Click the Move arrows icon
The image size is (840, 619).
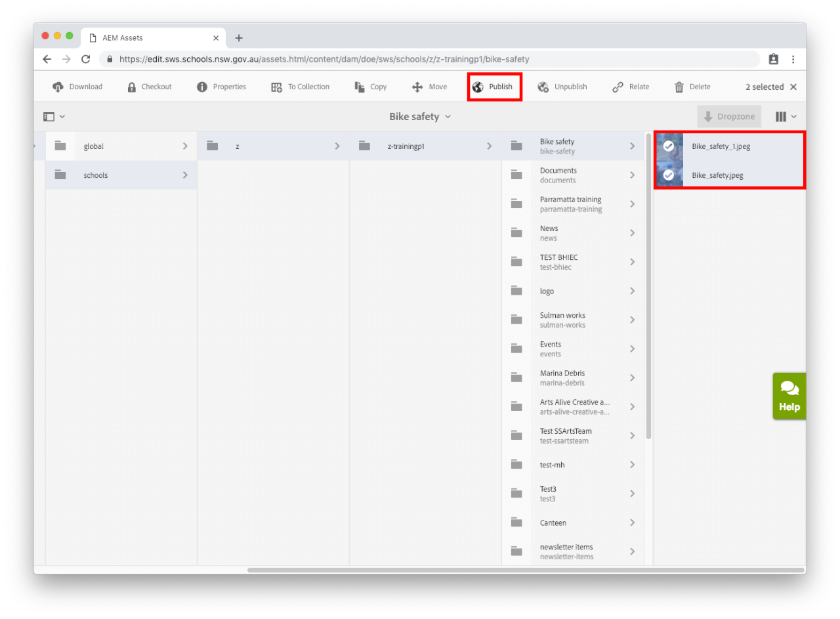pos(417,87)
